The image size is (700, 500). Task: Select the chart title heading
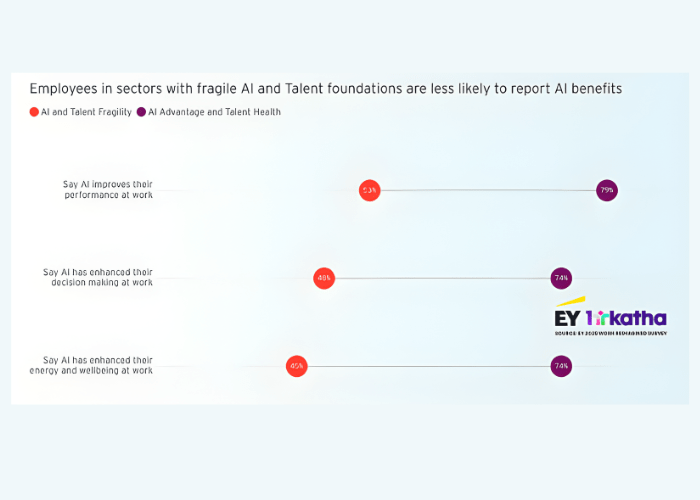(325, 89)
